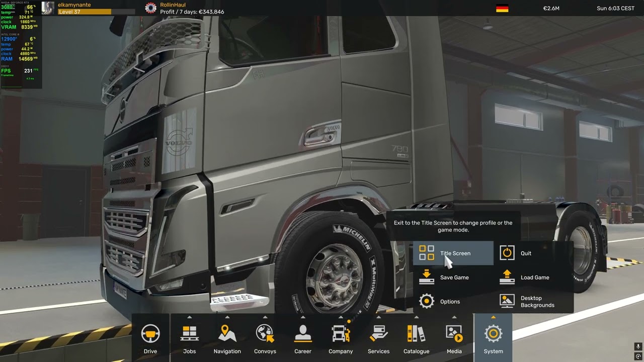Screen dimensions: 644x362
Task: Open Desktop Backgrounds entry
Action: coord(534,301)
